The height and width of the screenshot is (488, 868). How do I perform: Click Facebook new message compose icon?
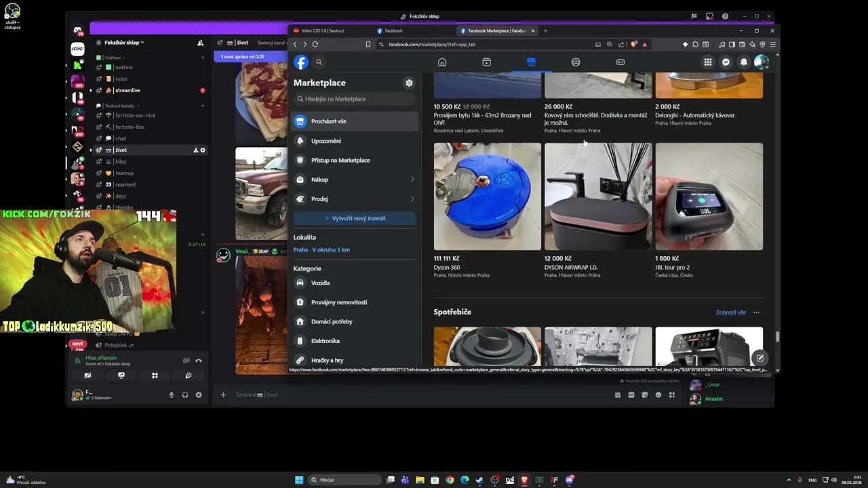pyautogui.click(x=760, y=358)
